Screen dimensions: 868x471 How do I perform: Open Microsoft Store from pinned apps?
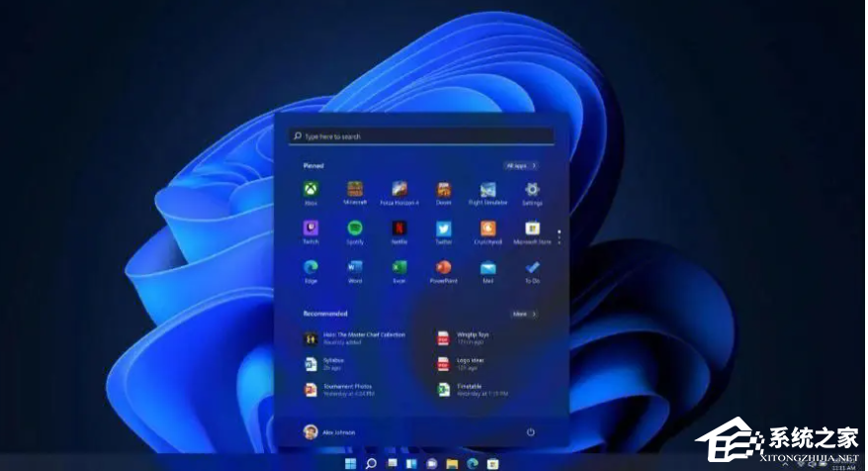coord(532,229)
